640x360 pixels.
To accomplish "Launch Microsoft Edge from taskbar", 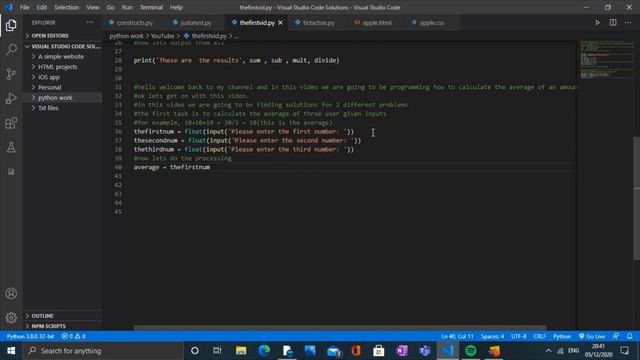I will click(264, 351).
